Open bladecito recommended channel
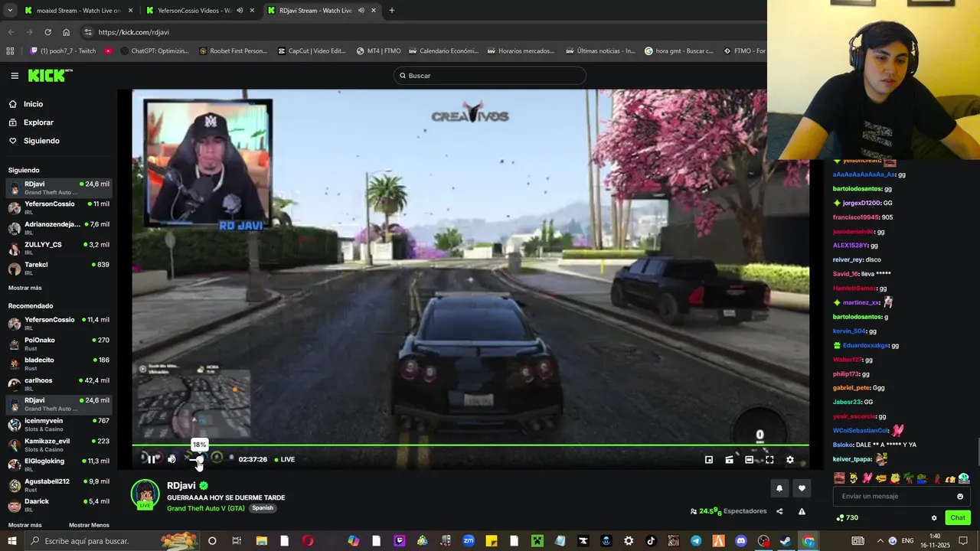This screenshot has height=551, width=980. [x=59, y=364]
